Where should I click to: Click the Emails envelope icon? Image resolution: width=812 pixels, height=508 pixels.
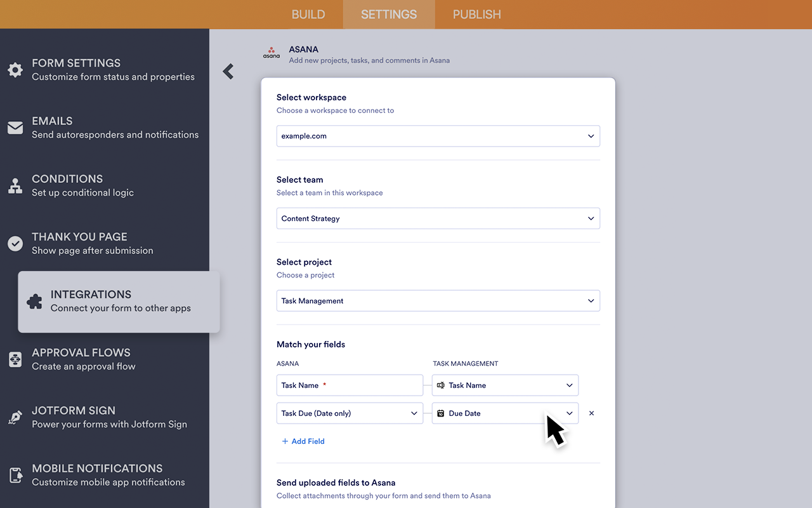tap(15, 128)
